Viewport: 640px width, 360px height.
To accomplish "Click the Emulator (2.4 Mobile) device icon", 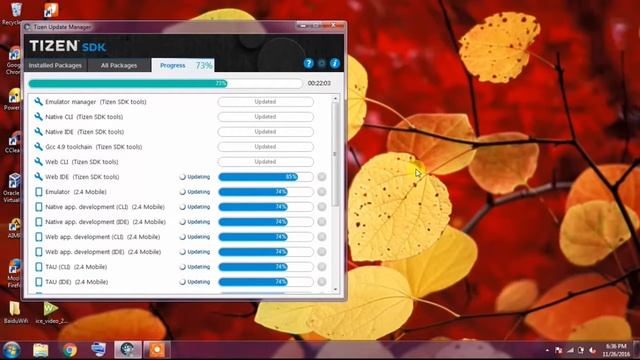I will pos(39,192).
